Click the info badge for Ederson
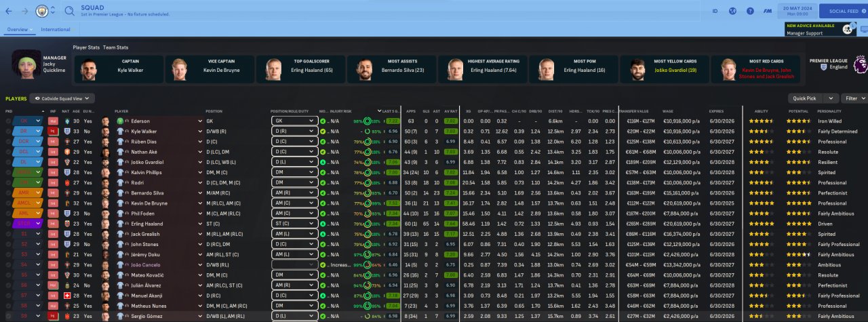The height and width of the screenshot is (322, 868). [x=53, y=121]
